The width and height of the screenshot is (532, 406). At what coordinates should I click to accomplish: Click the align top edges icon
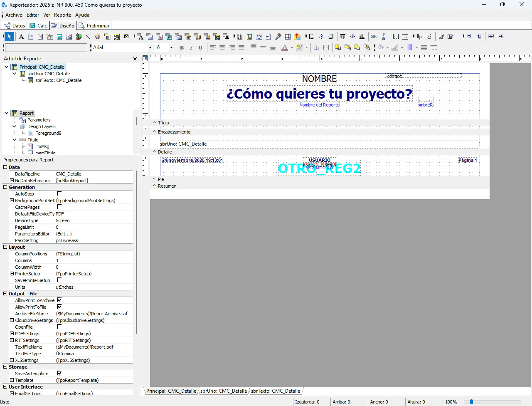(343, 37)
